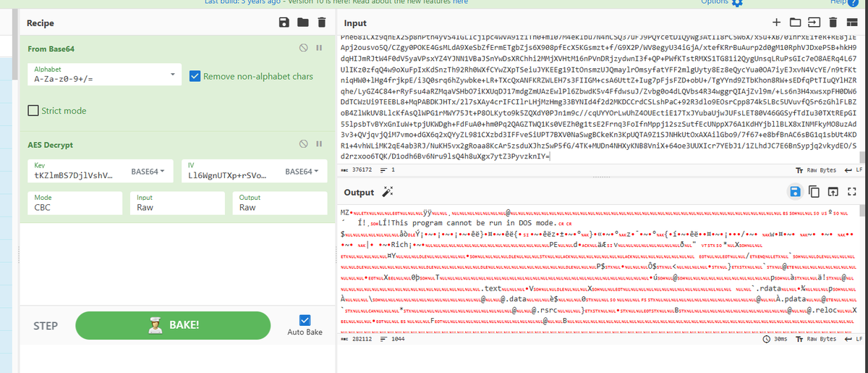Change output end-of-line sequence LF
The image size is (868, 373).
coord(854,340)
